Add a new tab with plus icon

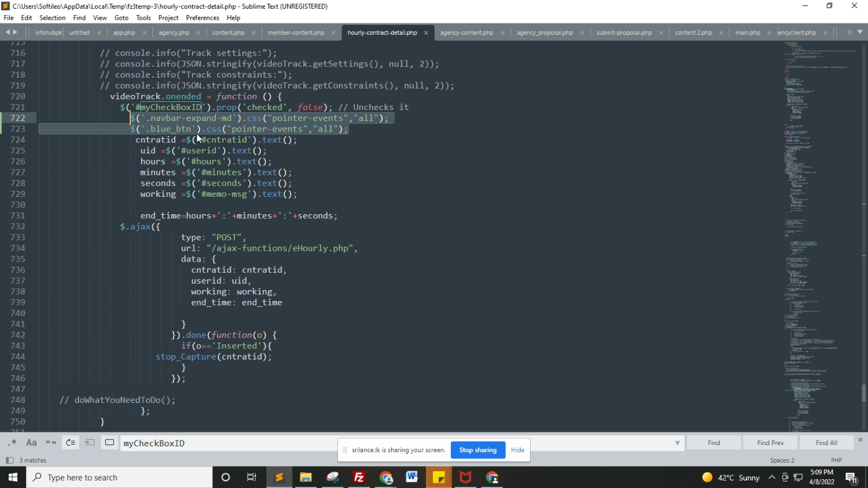[849, 32]
